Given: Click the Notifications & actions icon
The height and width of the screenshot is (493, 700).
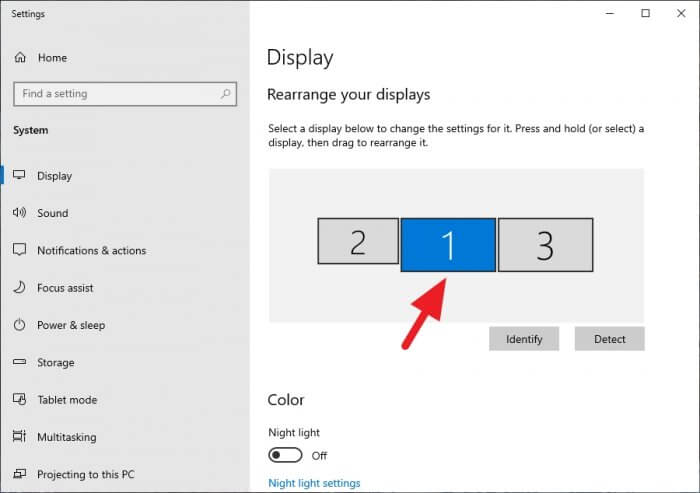Looking at the screenshot, I should [19, 250].
